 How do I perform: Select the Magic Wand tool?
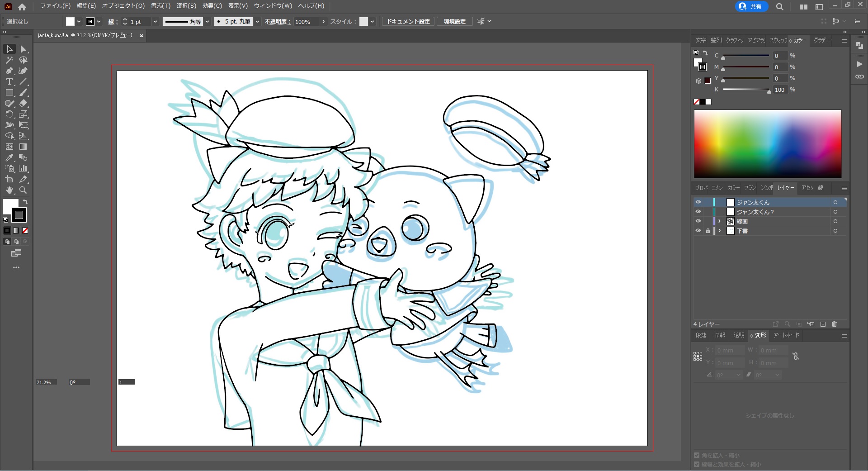pyautogui.click(x=9, y=60)
